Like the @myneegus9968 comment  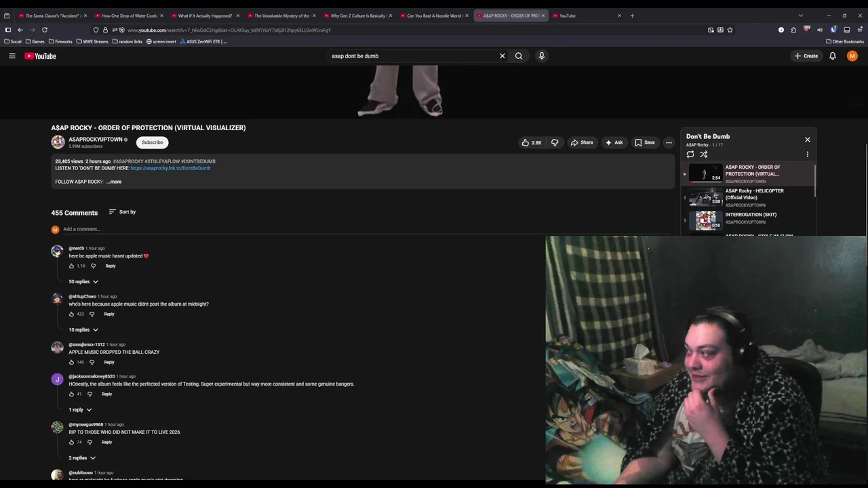[x=71, y=443]
